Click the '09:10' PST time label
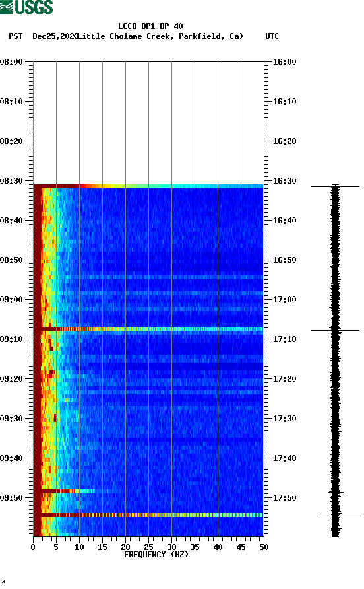364x589 pixels. click(x=12, y=339)
